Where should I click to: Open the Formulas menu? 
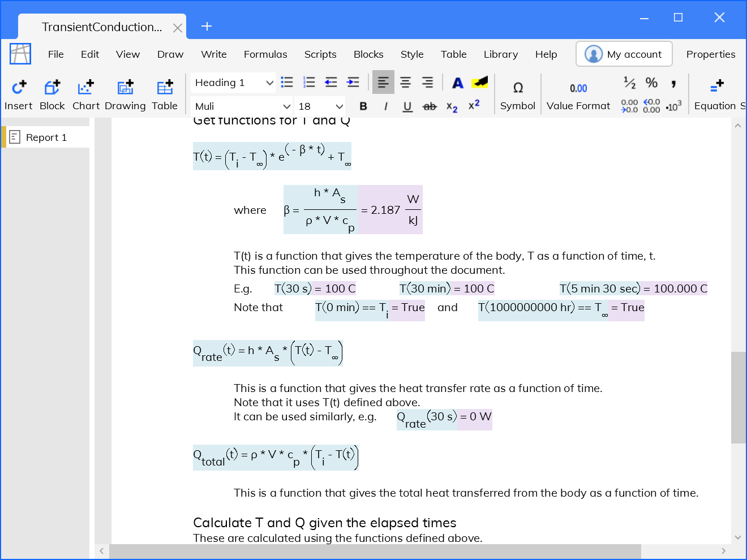point(265,54)
